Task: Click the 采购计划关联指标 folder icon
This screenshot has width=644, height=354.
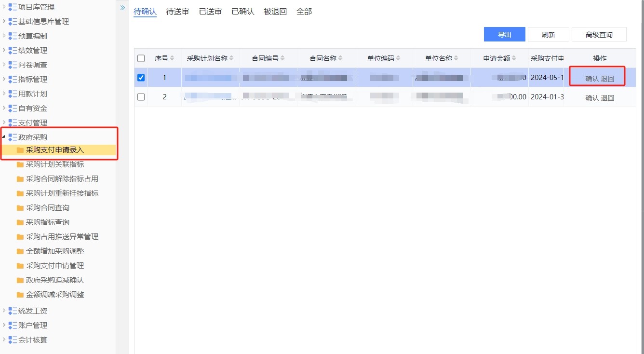Action: [x=20, y=164]
